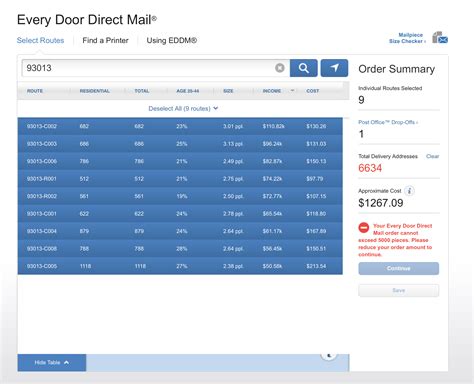474x384 pixels.
Task: Click the $50.58k income cell
Action: 272,266
